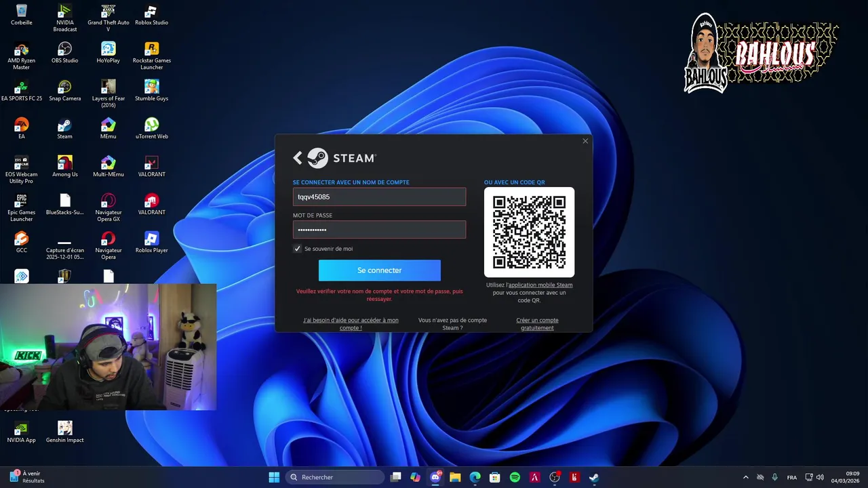Select OBS Studio desktop icon
The width and height of the screenshot is (868, 488).
point(65,53)
